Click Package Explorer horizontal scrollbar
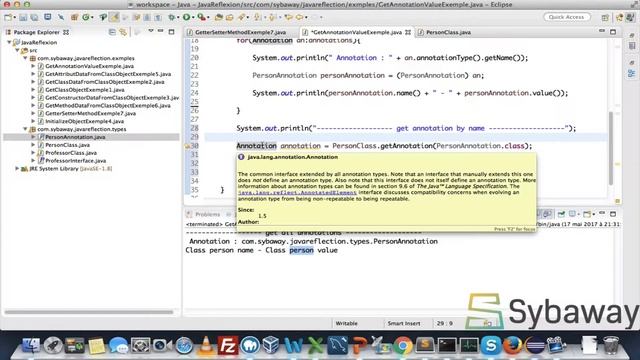 (89, 312)
